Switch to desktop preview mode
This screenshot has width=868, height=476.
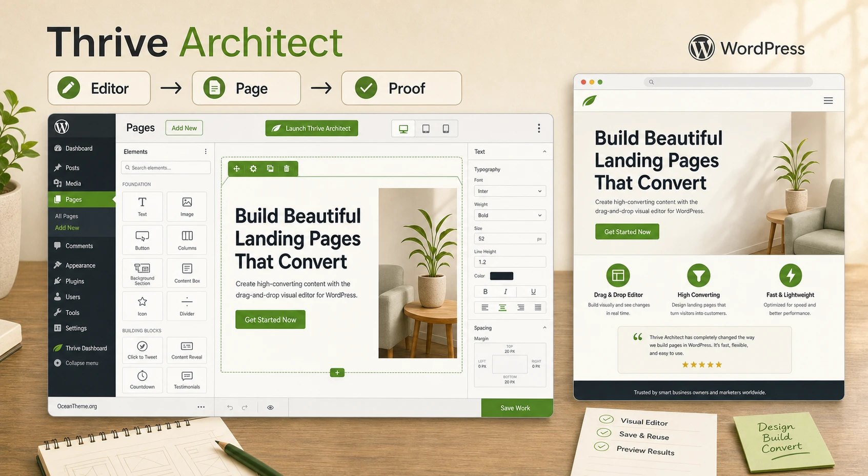[x=403, y=129]
